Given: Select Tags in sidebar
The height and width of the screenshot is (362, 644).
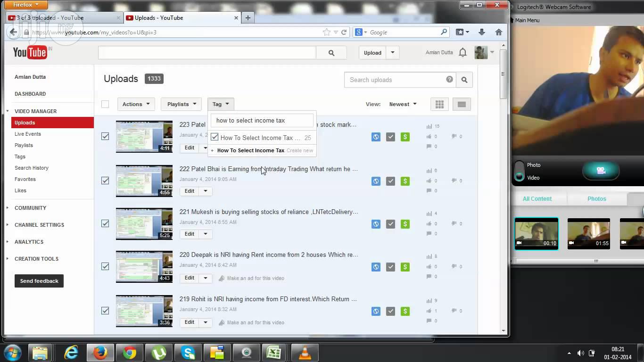Looking at the screenshot, I should coord(20,156).
